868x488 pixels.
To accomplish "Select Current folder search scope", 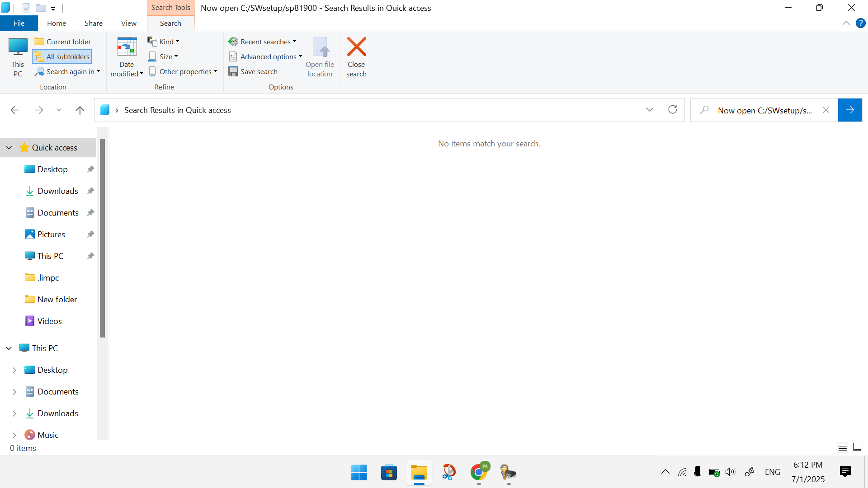I will [63, 42].
